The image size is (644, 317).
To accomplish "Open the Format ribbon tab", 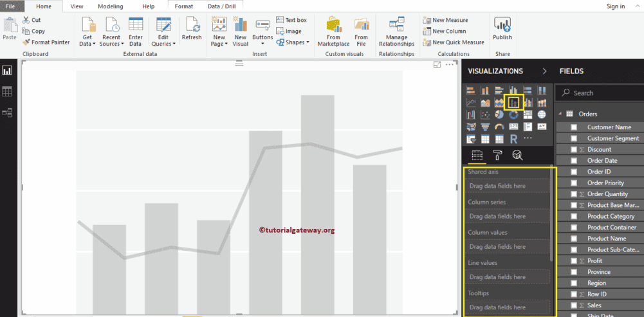I will (184, 6).
